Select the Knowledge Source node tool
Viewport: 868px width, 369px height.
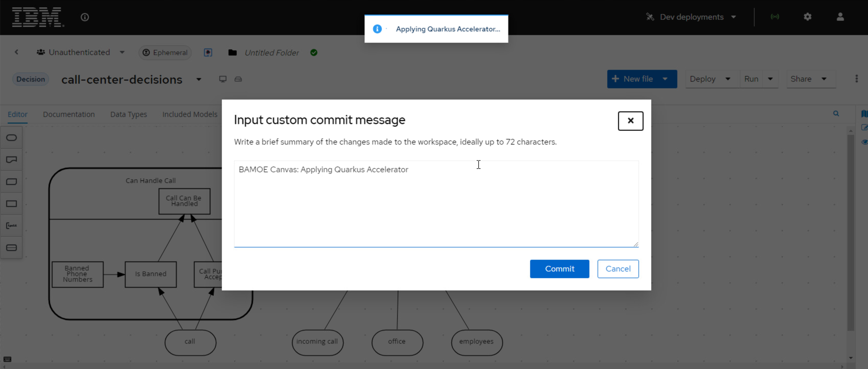click(x=12, y=159)
